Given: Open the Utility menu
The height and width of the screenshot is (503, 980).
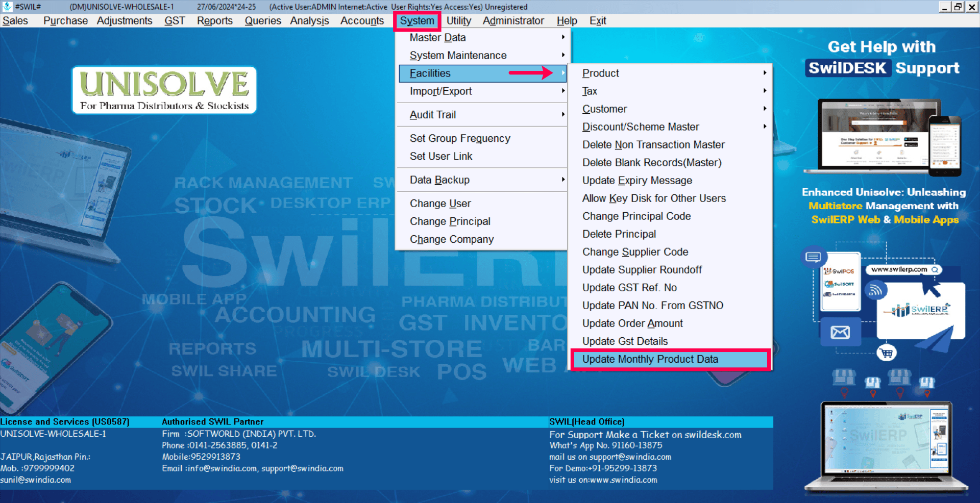Looking at the screenshot, I should pos(458,21).
